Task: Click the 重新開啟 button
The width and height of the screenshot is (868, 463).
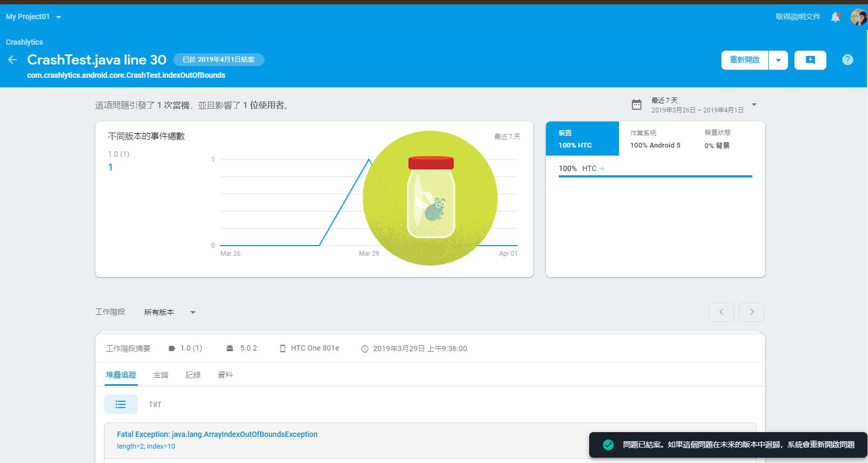Action: [x=745, y=60]
